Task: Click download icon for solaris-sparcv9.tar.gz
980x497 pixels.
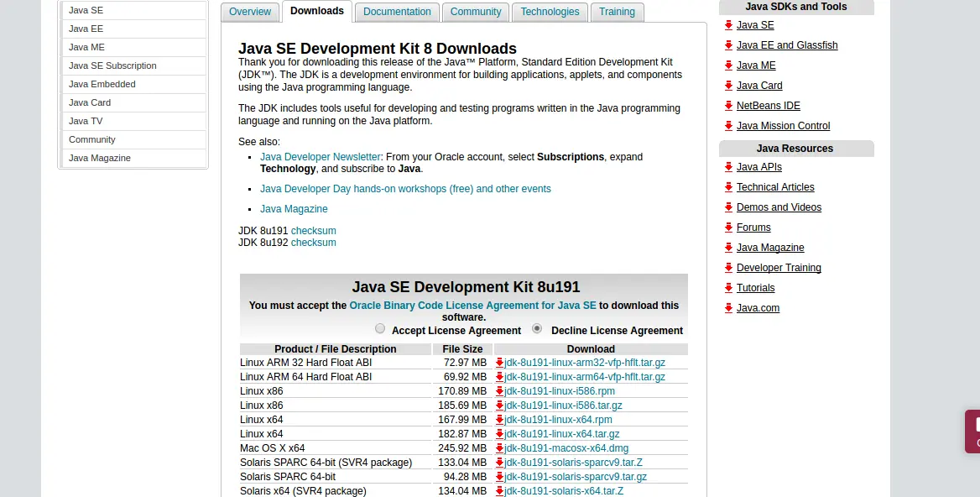Action: coord(499,477)
